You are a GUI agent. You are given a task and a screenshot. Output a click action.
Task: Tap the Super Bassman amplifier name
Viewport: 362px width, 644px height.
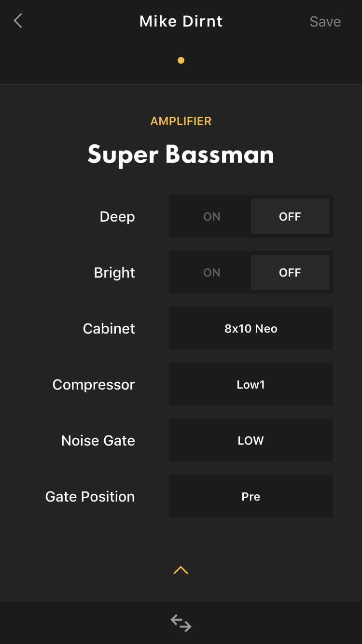click(181, 154)
